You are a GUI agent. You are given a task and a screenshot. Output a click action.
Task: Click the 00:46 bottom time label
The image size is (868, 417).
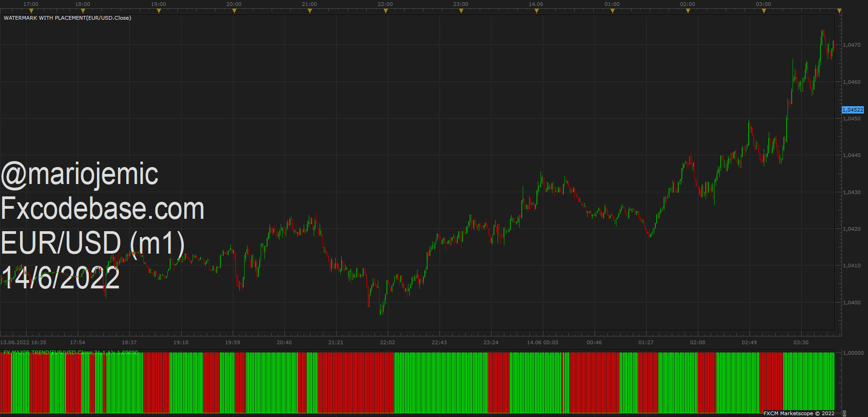click(x=595, y=342)
